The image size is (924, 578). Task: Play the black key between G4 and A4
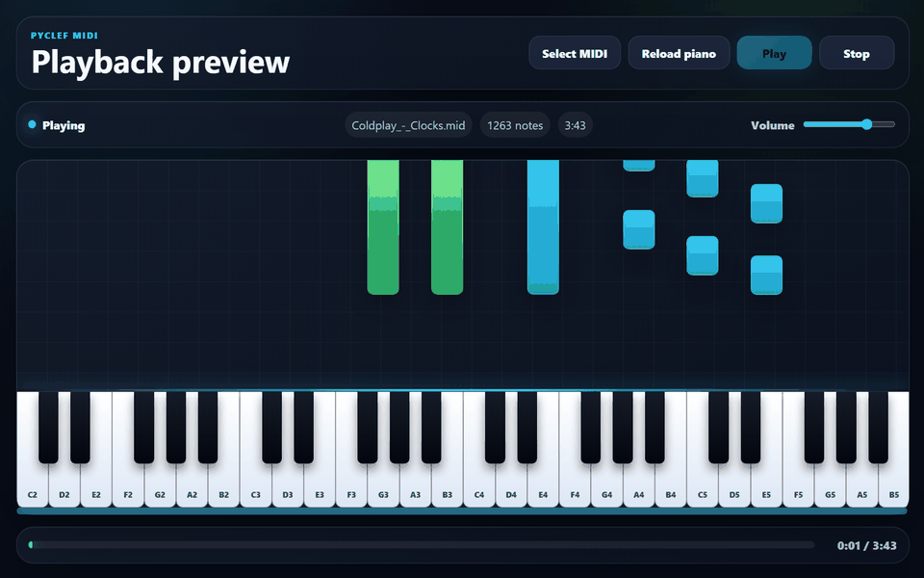623,428
